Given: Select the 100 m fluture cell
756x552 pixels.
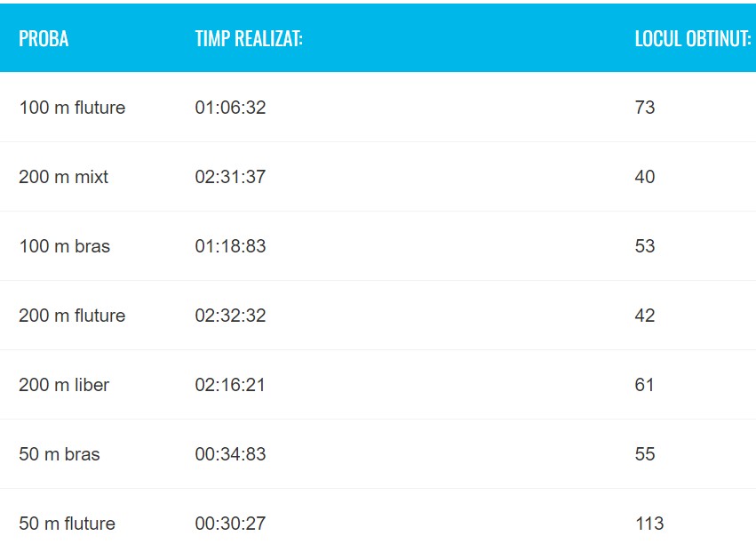Looking at the screenshot, I should (72, 108).
